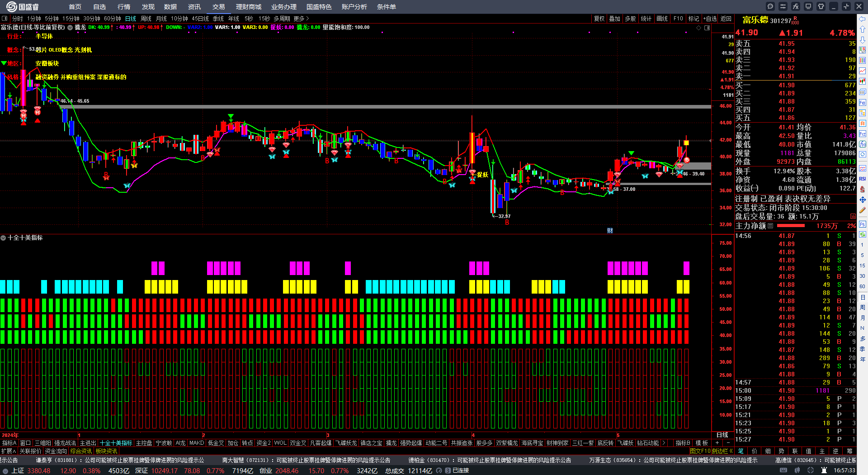This screenshot has height=475, width=868.
Task: Click the up arrow in right sidebar
Action: 863,29
